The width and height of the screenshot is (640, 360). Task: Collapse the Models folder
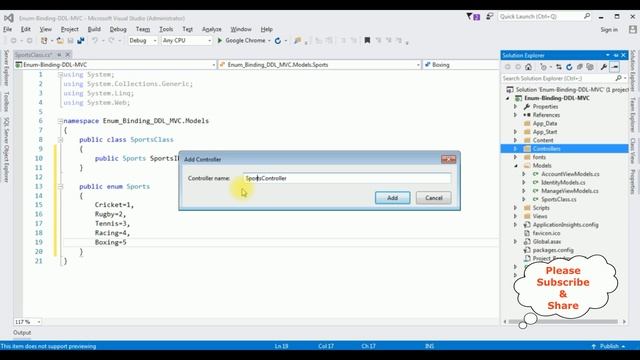click(516, 166)
